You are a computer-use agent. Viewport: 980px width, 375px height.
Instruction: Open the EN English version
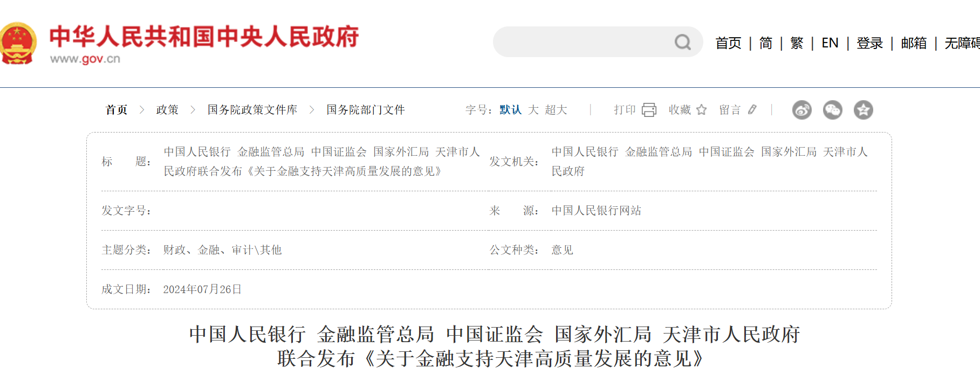click(830, 43)
